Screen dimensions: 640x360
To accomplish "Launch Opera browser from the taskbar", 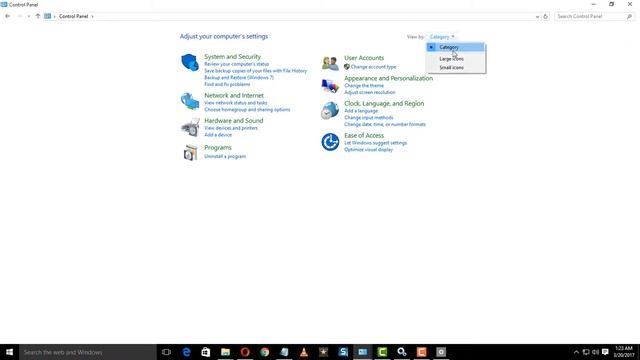I will tap(245, 352).
